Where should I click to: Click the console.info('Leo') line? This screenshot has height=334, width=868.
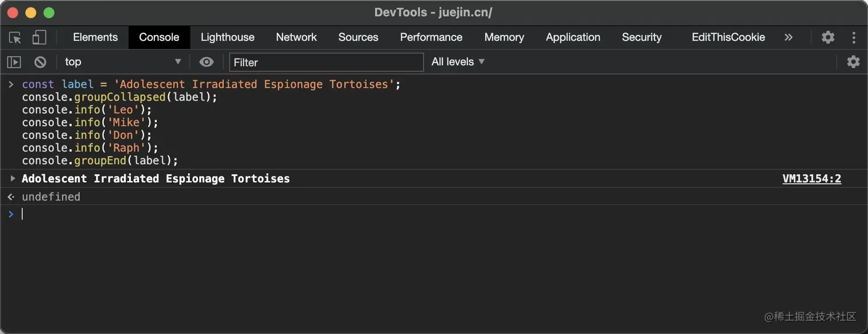point(87,110)
